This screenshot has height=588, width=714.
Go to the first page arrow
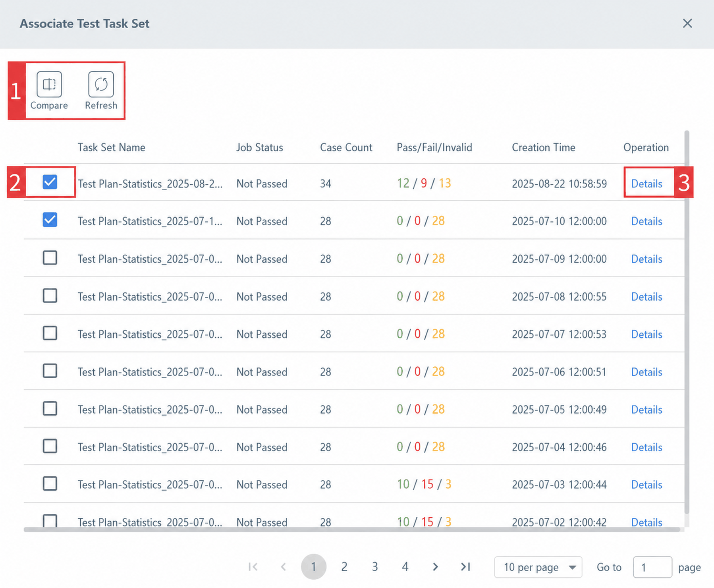point(253,567)
